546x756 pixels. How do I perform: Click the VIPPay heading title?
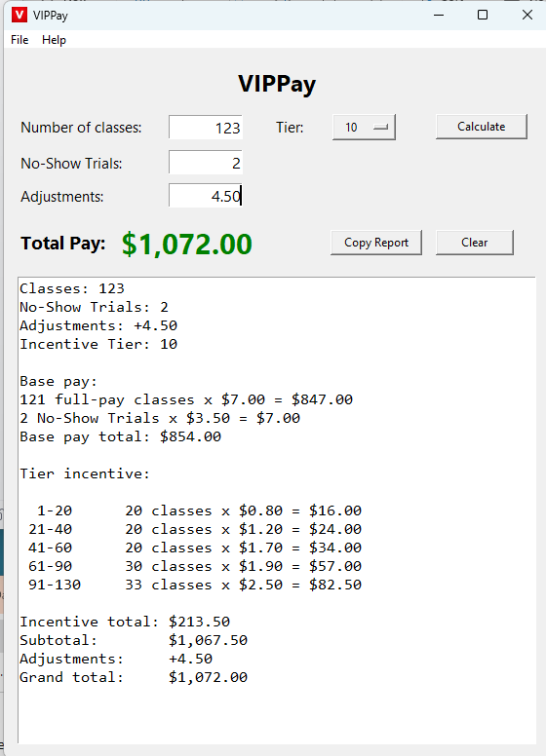tap(277, 84)
